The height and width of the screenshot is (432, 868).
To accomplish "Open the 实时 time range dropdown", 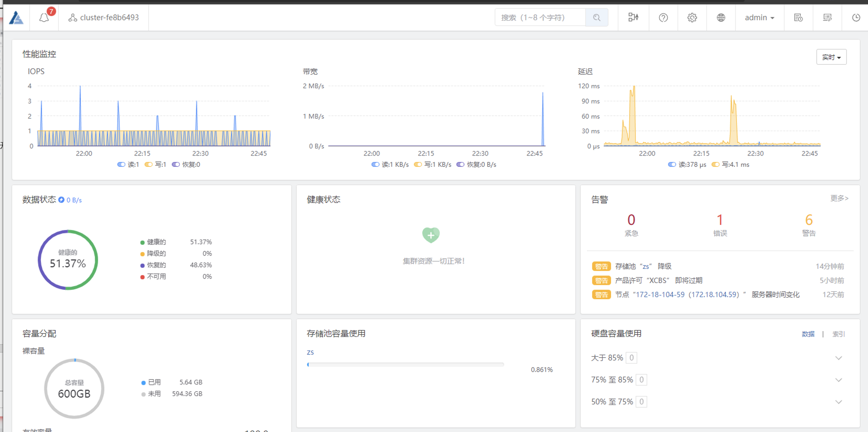I will pyautogui.click(x=831, y=57).
